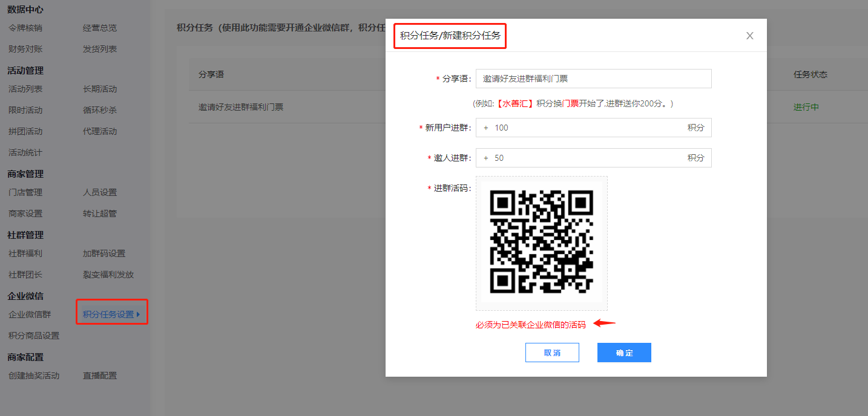Open 经营总览 in sidebar
868x416 pixels.
tap(100, 28)
